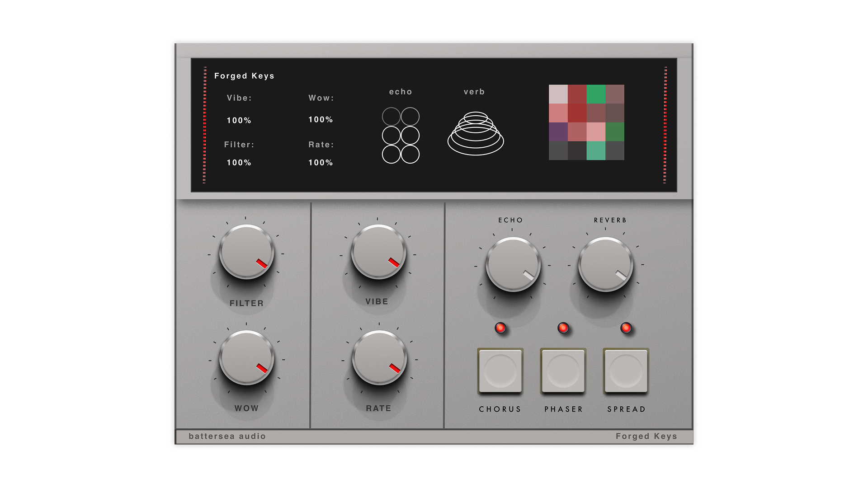Click the purple swatch in the grid
Image resolution: width=868 pixels, height=488 pixels.
pos(558,132)
